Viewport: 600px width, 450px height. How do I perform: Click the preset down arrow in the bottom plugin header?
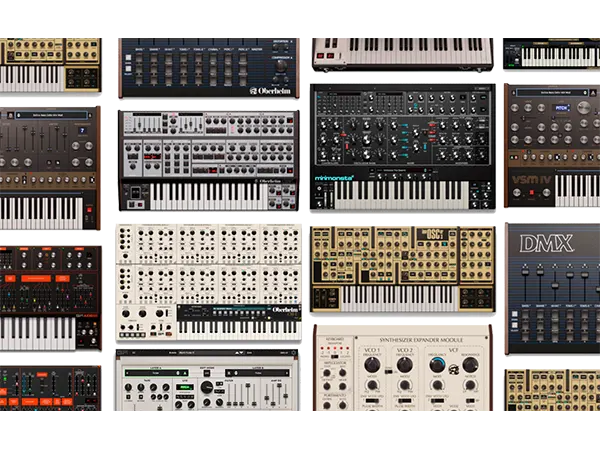pyautogui.click(x=241, y=353)
